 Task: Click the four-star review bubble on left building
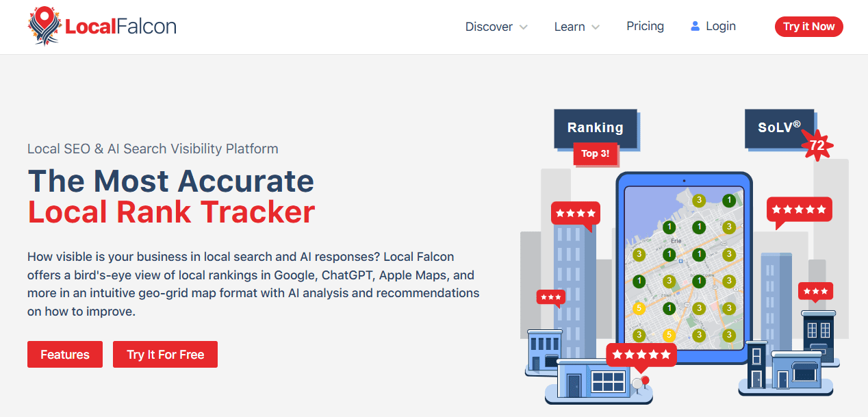[575, 214]
